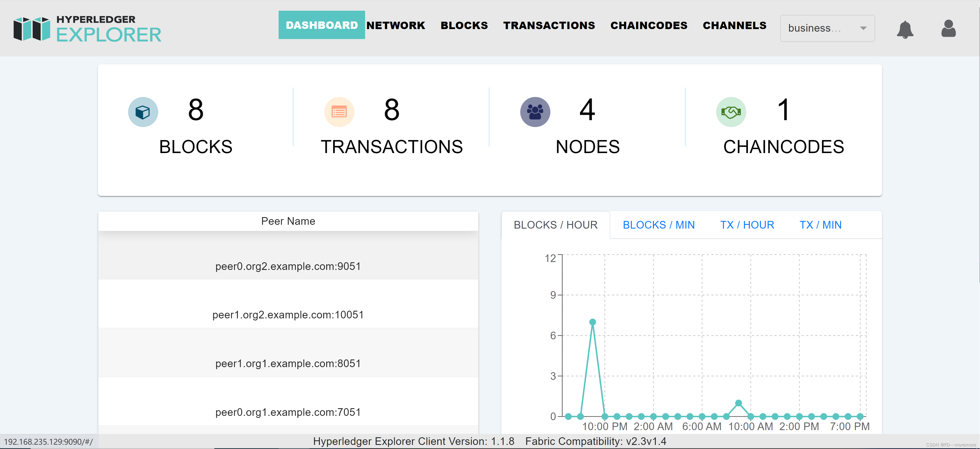This screenshot has height=449, width=980.
Task: Go to the Blocks page
Action: (464, 26)
